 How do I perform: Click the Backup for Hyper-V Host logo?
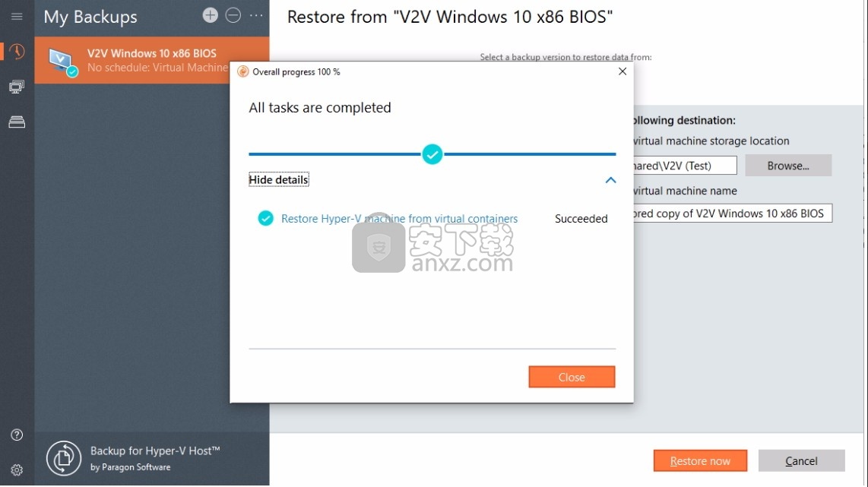click(x=64, y=458)
